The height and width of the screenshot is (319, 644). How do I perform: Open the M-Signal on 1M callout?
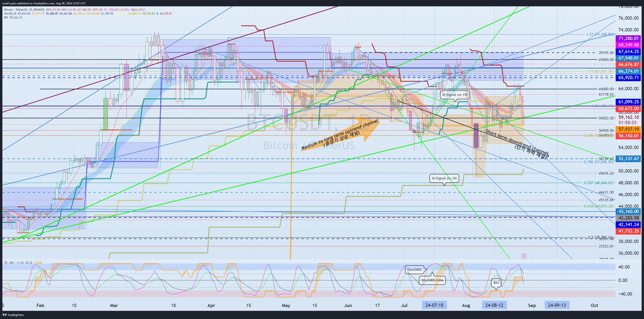[444, 178]
